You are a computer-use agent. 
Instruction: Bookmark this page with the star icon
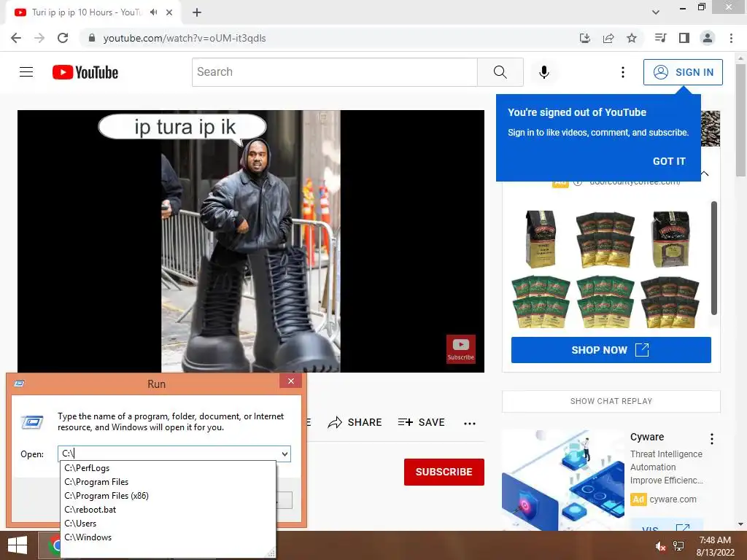click(632, 38)
